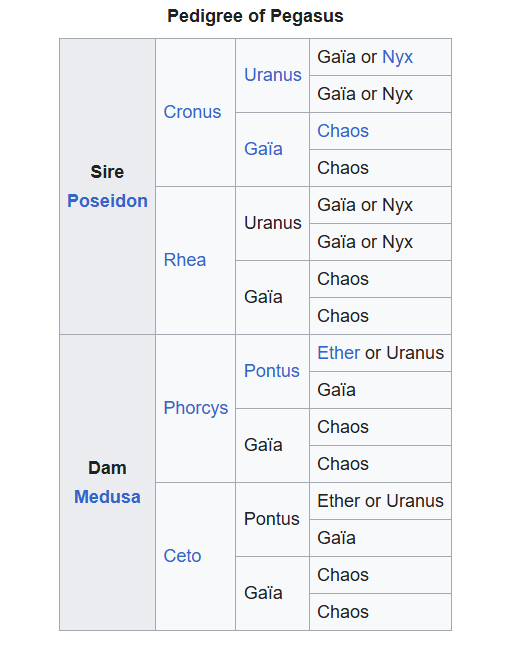This screenshot has height=660, width=525.
Task: Click the Rhea link
Action: click(185, 260)
